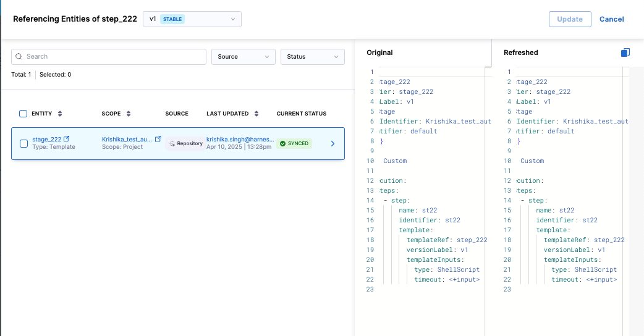Check the stage_222 row checkbox
644x336 pixels.
(x=24, y=143)
